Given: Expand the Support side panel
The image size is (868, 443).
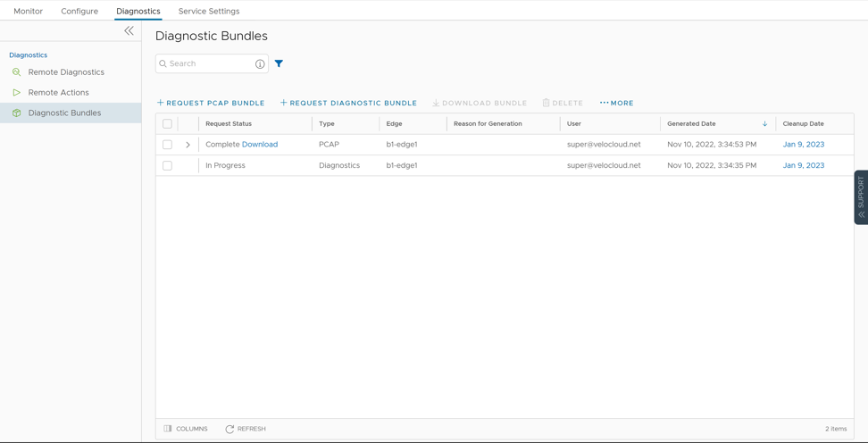Looking at the screenshot, I should [x=861, y=196].
